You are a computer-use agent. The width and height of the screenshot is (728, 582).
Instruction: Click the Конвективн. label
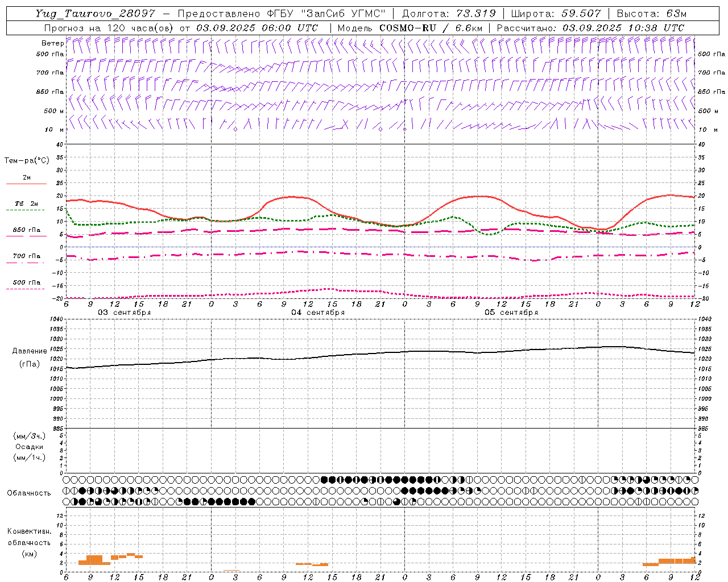pyautogui.click(x=29, y=531)
